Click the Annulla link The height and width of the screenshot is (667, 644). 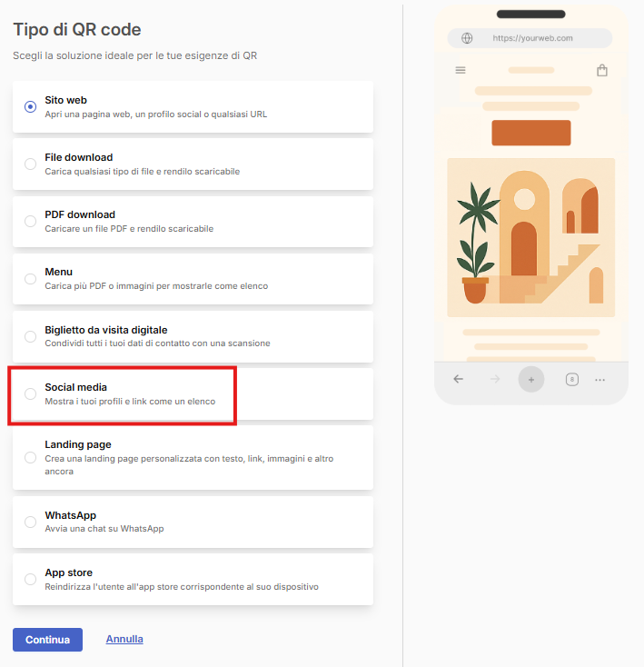click(124, 639)
